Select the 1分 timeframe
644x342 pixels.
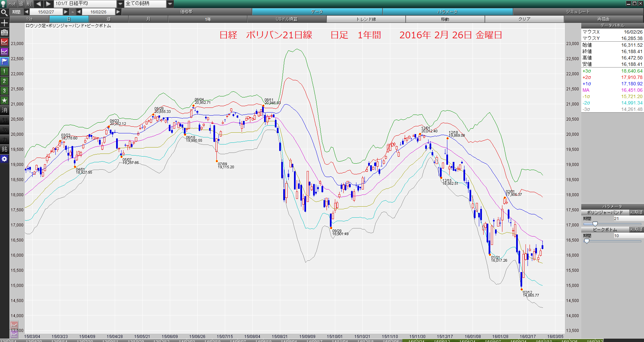pos(30,19)
